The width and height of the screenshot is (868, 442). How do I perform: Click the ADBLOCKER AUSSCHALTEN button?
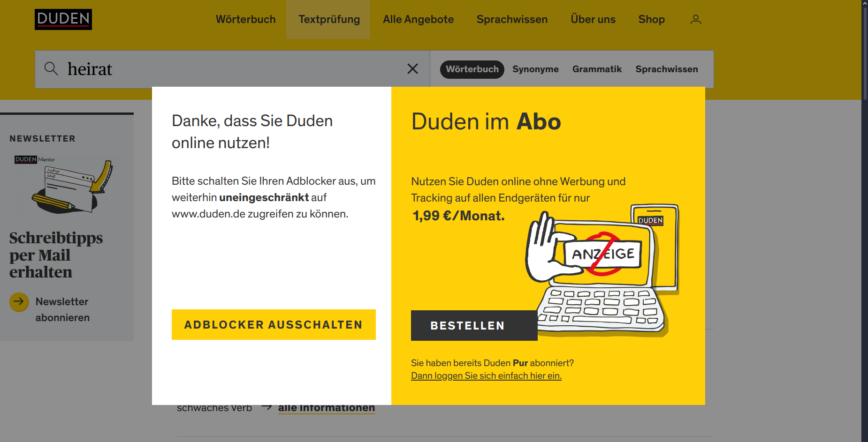coord(274,324)
